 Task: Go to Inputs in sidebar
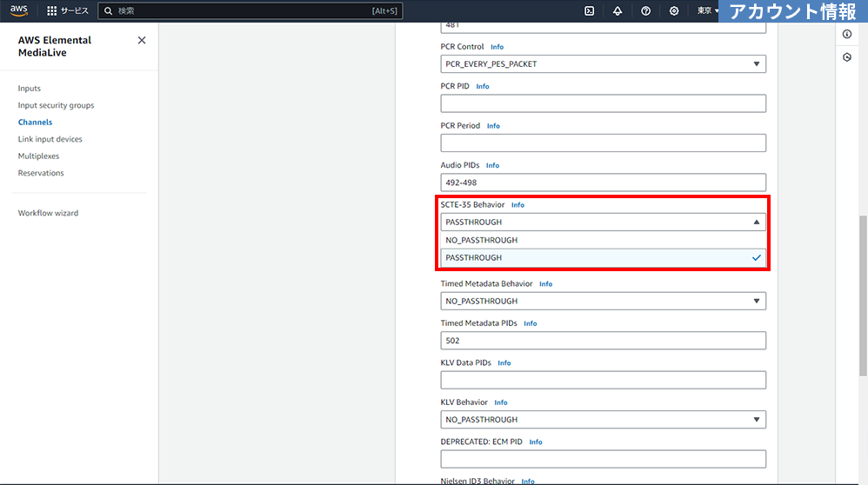(30, 89)
